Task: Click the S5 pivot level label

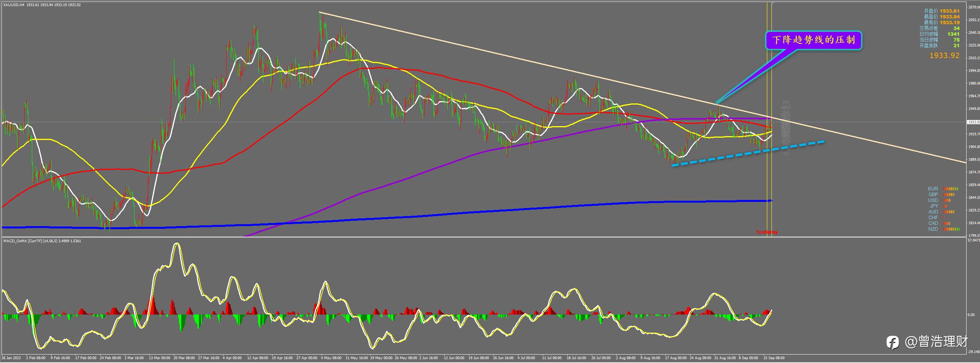Action: (x=786, y=154)
